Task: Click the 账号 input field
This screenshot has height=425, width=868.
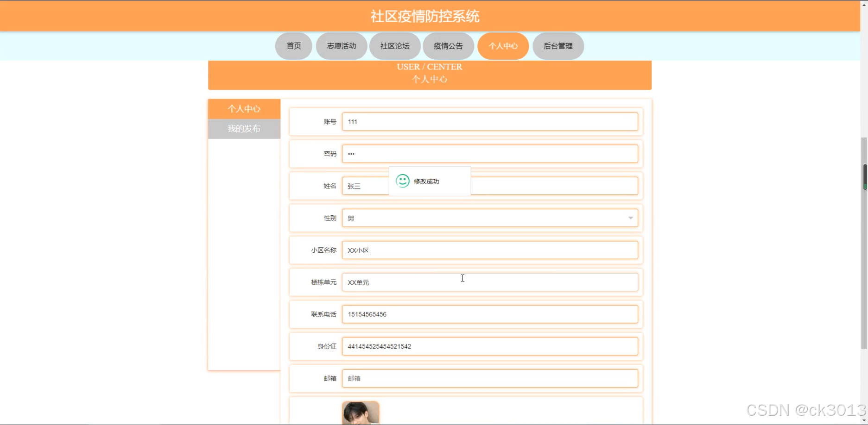Action: coord(490,122)
